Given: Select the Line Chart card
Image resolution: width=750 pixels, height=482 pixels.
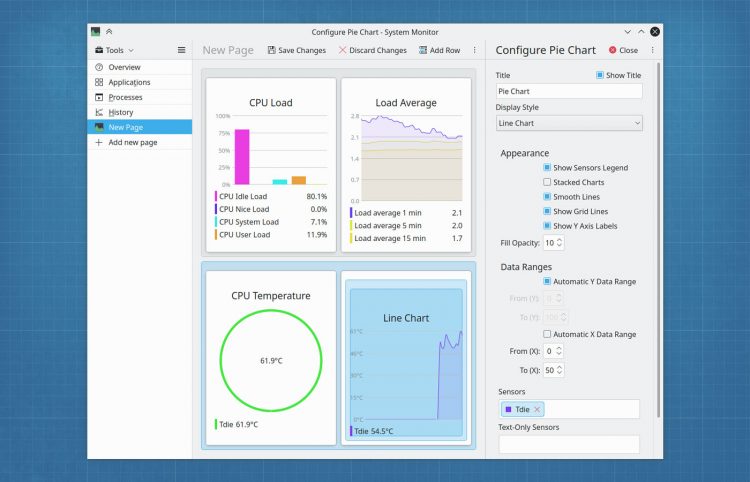Looking at the screenshot, I should 406,358.
